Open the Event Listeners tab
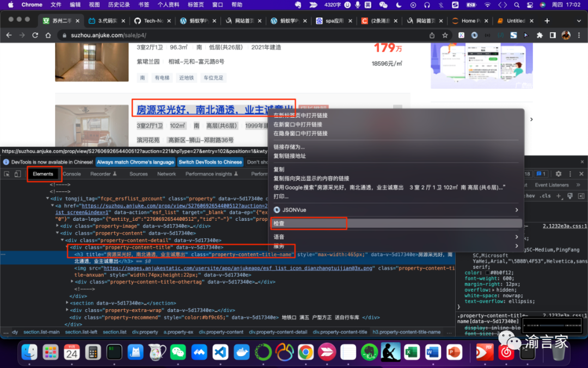Image resolution: width=588 pixels, height=368 pixels. 552,185
